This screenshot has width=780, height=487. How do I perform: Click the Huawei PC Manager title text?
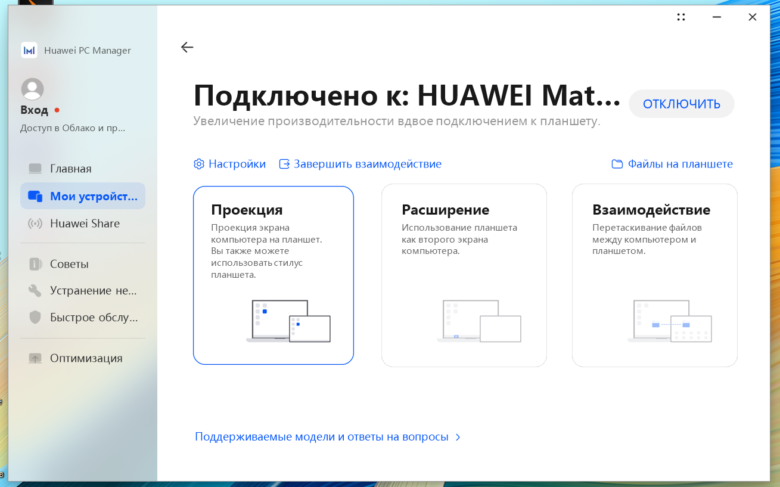pos(88,50)
